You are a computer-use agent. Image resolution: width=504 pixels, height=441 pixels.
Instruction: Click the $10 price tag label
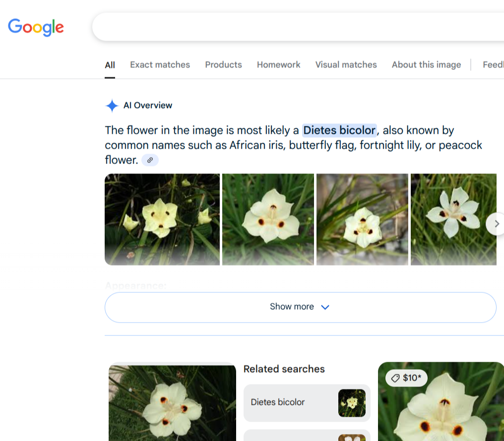click(x=406, y=378)
